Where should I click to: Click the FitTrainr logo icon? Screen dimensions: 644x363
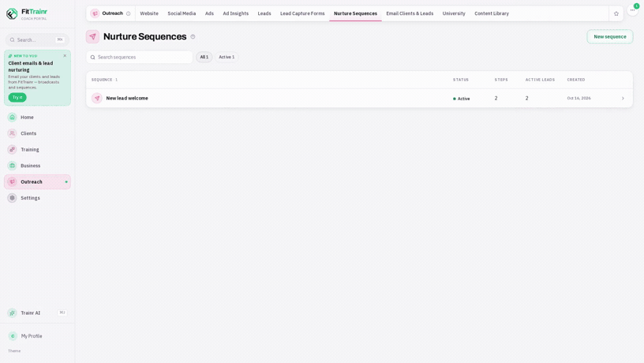12,13
